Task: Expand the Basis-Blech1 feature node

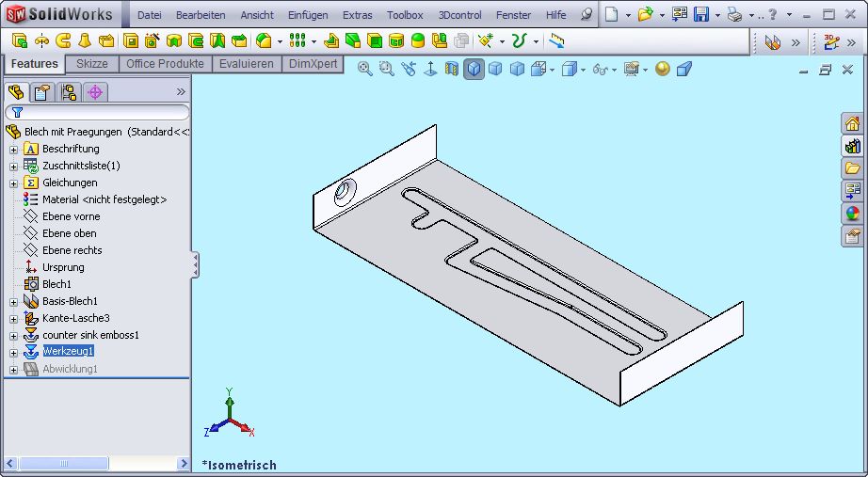Action: (13, 302)
